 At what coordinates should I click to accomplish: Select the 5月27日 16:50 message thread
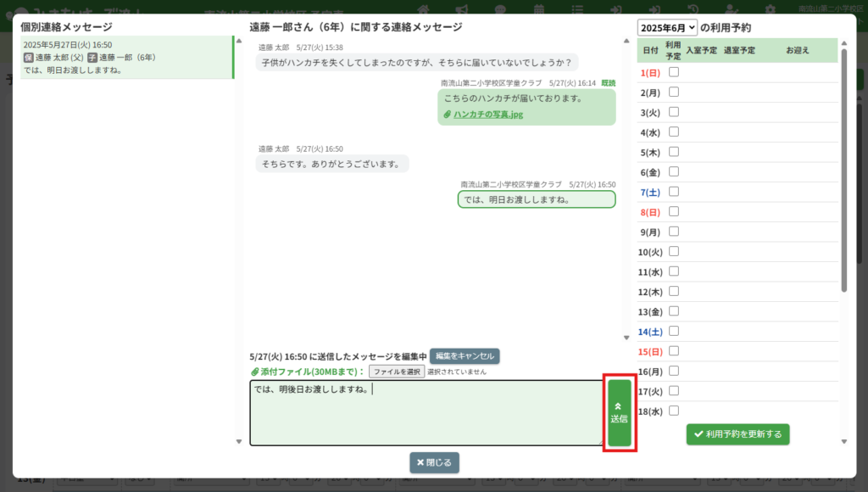[125, 58]
